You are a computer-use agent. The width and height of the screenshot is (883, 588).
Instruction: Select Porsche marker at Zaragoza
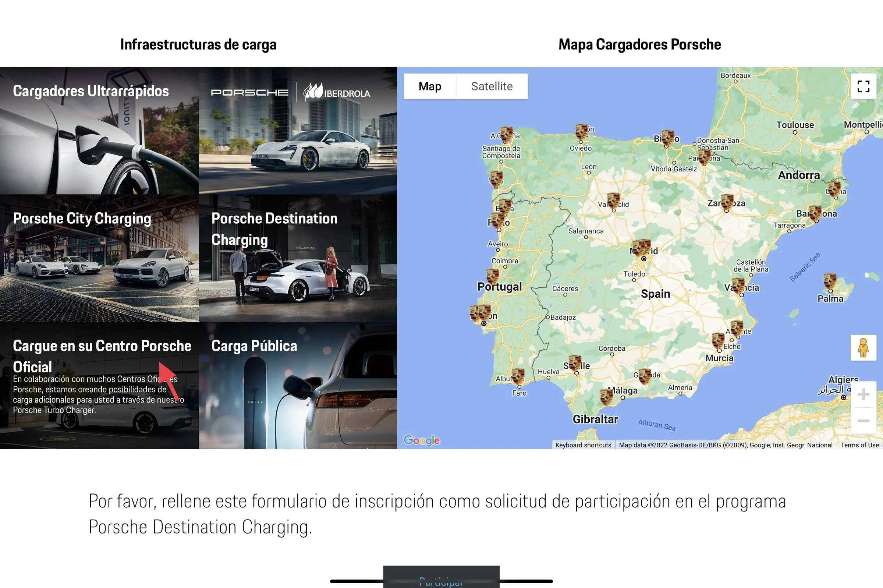[727, 202]
